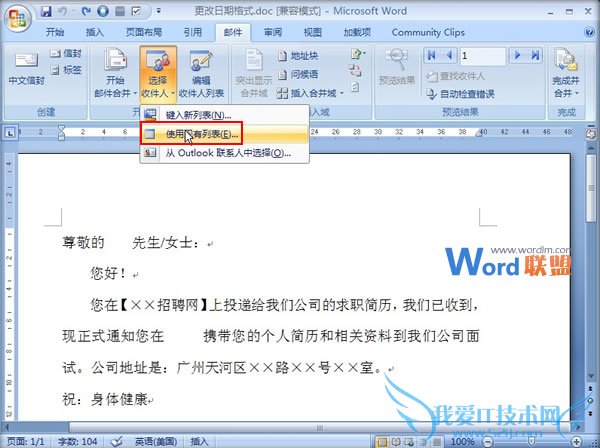Image resolution: width=600 pixels, height=448 pixels.
Task: Choose 使用现有列表(E)... menu item
Action: (x=225, y=134)
